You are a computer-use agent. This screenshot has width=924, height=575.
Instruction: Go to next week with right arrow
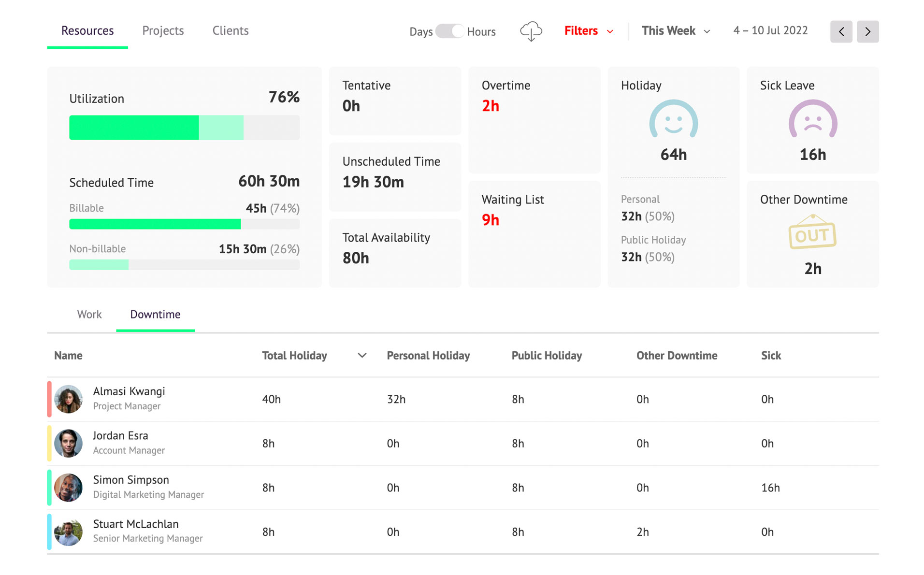(867, 31)
